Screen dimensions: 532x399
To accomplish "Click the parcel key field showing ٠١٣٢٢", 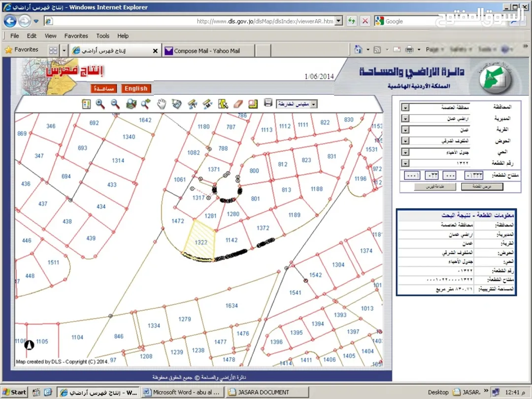I will coord(474,175).
